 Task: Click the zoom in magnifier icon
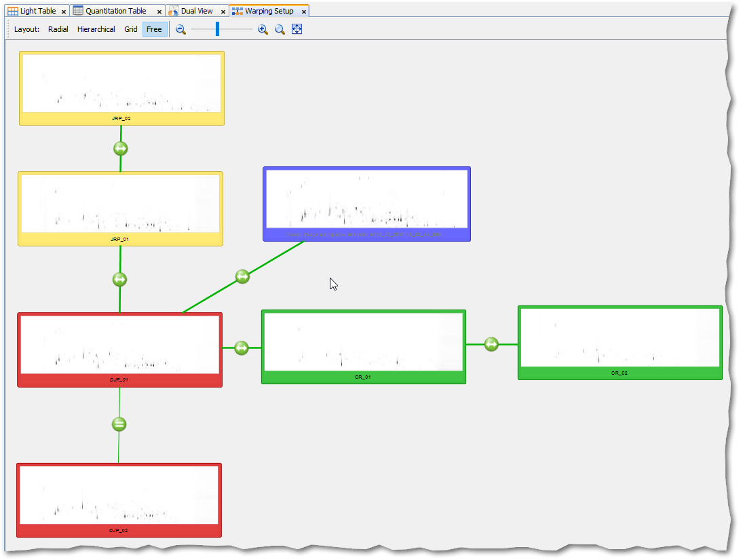(263, 29)
